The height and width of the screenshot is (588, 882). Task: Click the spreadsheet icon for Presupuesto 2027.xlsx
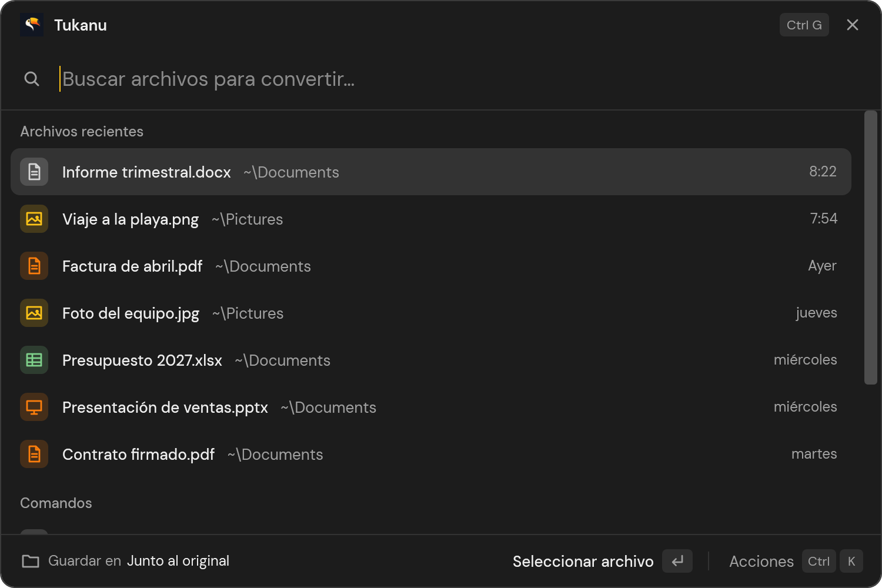[34, 360]
